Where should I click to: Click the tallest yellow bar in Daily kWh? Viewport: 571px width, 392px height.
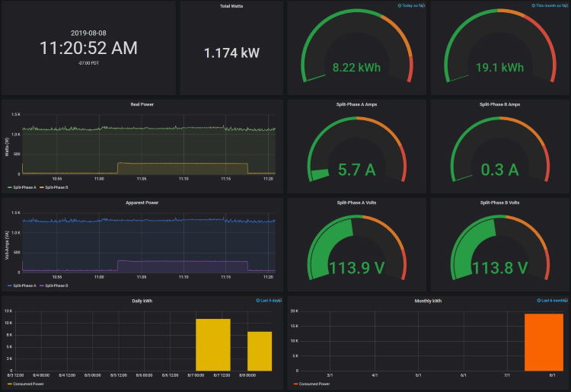click(213, 345)
